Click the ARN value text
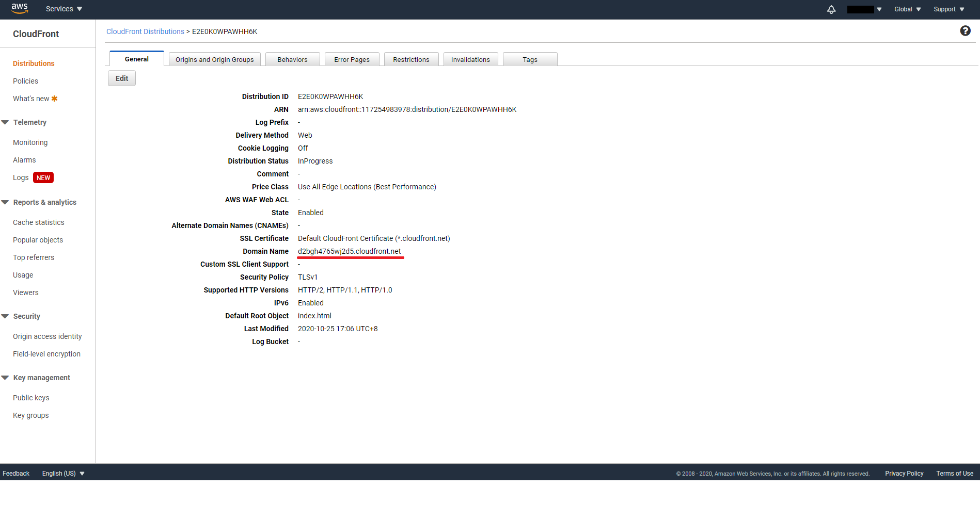The width and height of the screenshot is (980, 520). pyautogui.click(x=407, y=109)
